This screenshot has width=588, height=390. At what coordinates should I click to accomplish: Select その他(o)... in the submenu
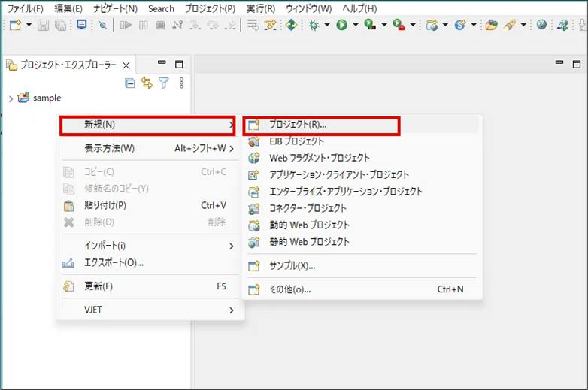pyautogui.click(x=289, y=289)
